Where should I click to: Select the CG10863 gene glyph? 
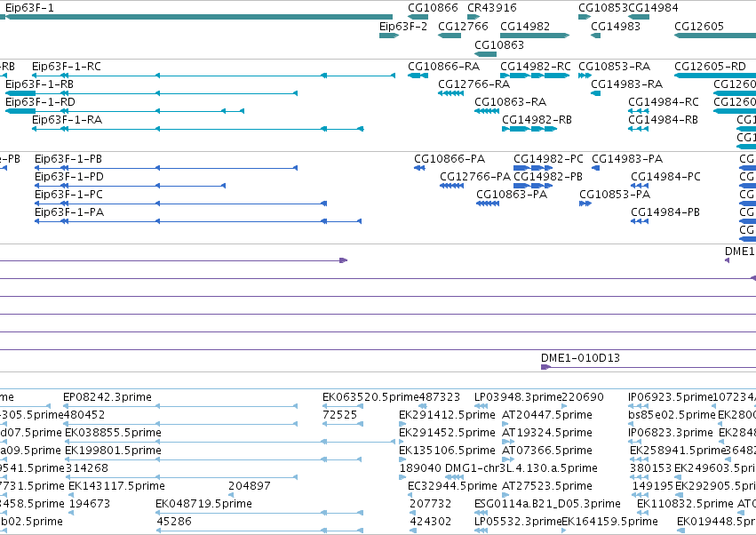(x=486, y=54)
